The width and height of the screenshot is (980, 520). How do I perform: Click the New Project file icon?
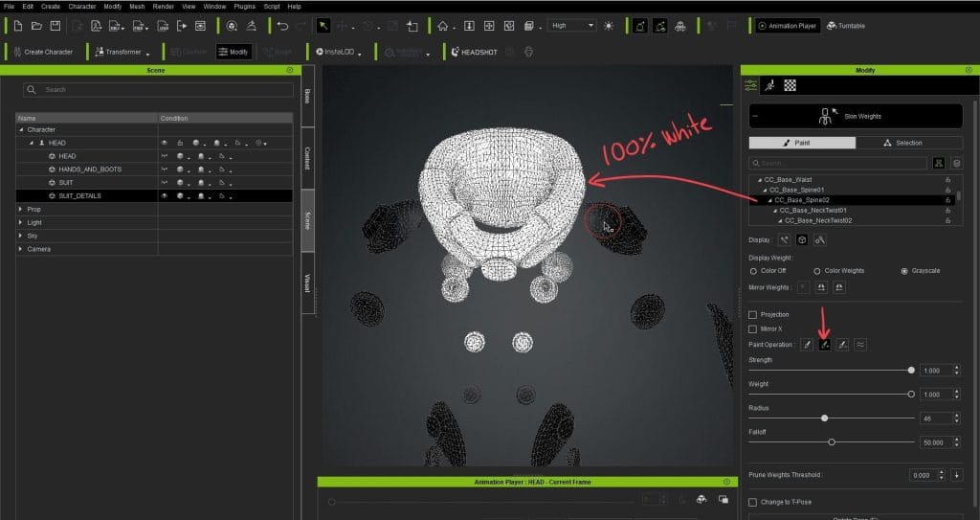pos(16,26)
